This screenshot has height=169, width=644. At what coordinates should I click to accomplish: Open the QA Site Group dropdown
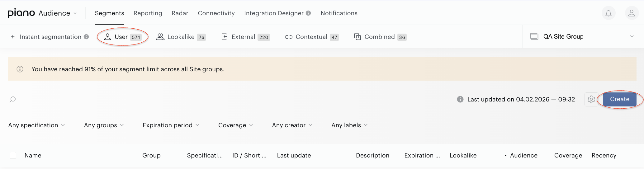[583, 36]
